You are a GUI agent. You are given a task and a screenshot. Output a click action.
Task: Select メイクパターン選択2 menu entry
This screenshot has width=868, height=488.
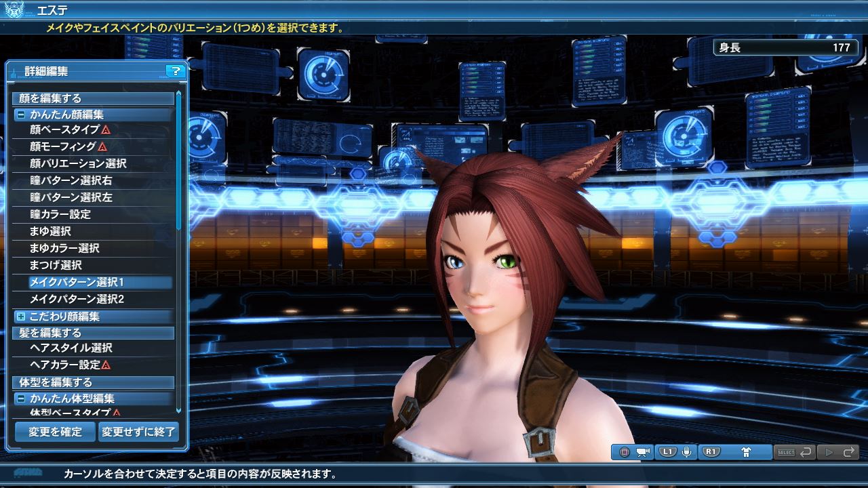tap(77, 299)
